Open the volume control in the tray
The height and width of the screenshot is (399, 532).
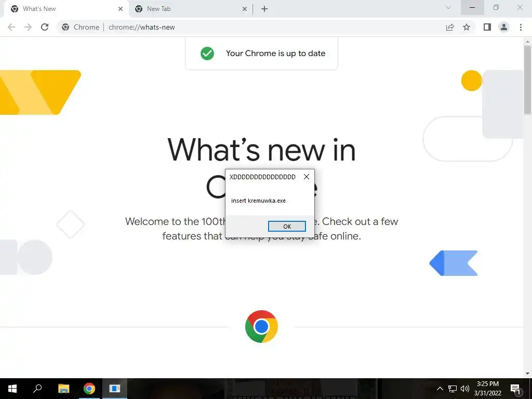pos(465,389)
